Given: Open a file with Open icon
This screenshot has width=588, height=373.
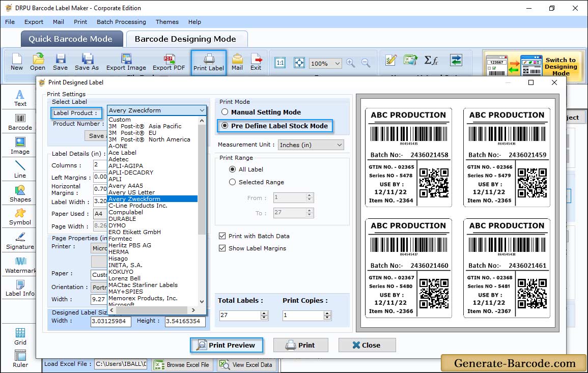Looking at the screenshot, I should [38, 62].
